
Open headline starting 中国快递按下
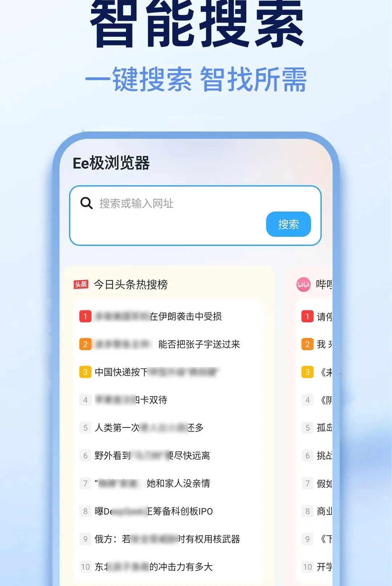tap(157, 372)
